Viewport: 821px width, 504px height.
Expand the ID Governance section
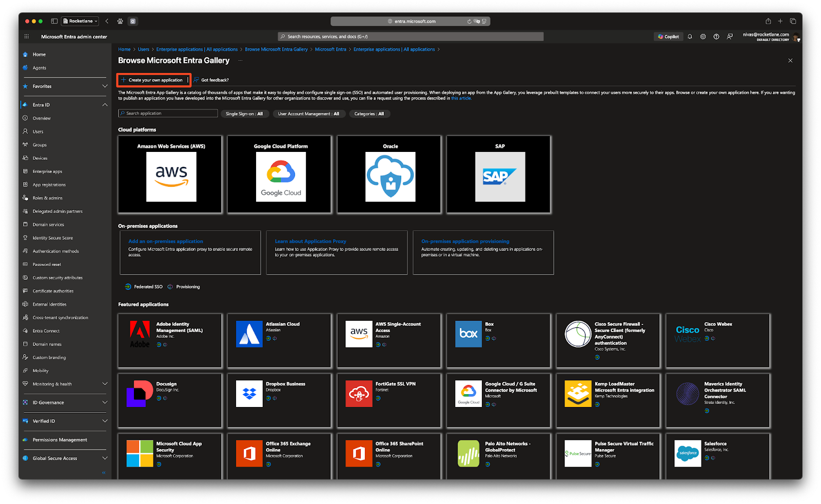pos(105,402)
